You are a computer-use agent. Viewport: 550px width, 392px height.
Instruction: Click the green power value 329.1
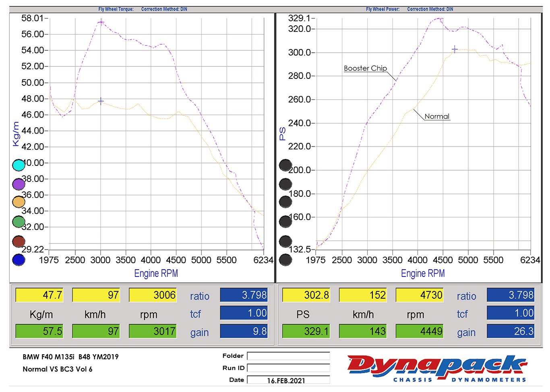pyautogui.click(x=306, y=331)
